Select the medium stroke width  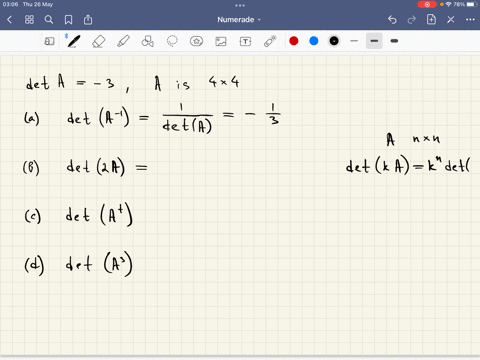point(374,41)
